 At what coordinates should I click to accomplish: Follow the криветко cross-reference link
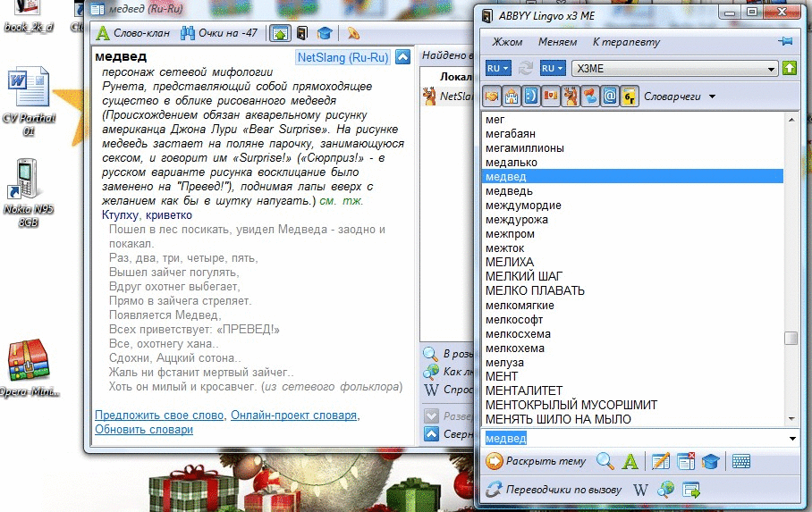pos(169,215)
